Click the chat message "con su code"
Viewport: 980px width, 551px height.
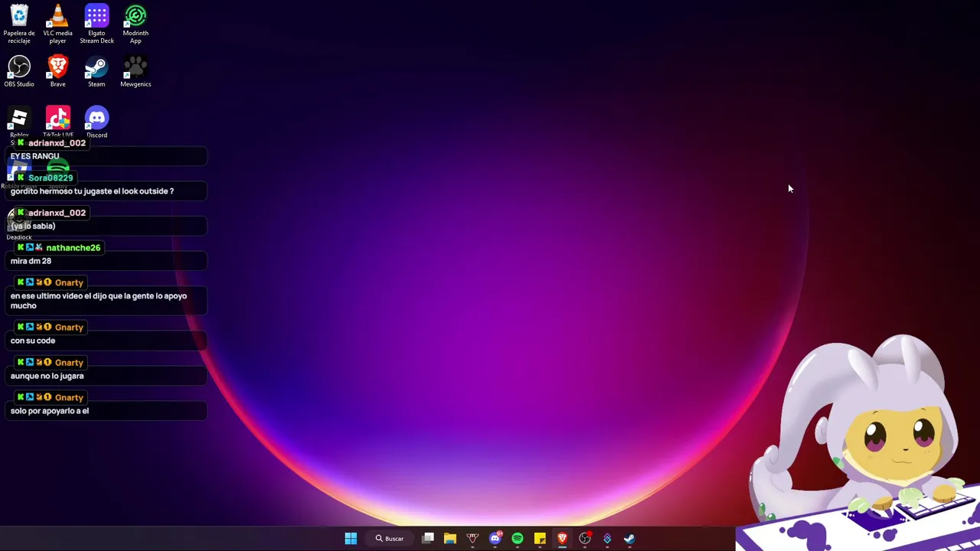33,341
